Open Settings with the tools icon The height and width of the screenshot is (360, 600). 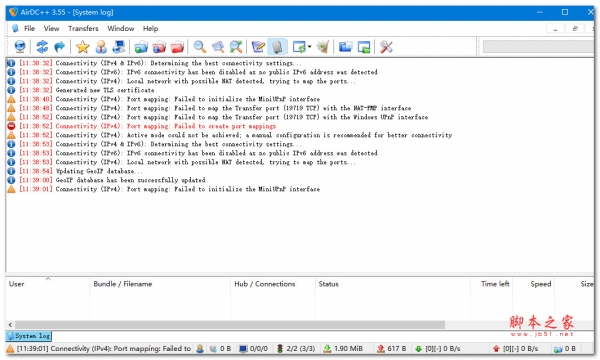(x=386, y=47)
